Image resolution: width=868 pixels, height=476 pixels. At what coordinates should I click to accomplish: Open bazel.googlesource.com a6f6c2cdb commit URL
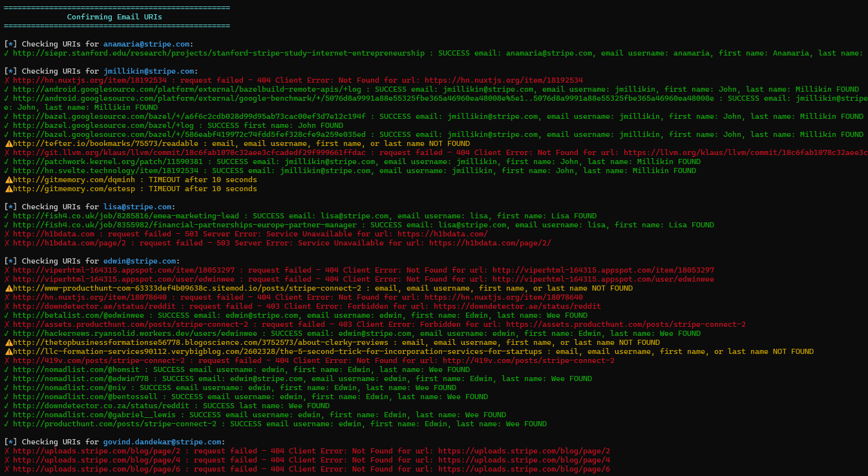(x=189, y=116)
